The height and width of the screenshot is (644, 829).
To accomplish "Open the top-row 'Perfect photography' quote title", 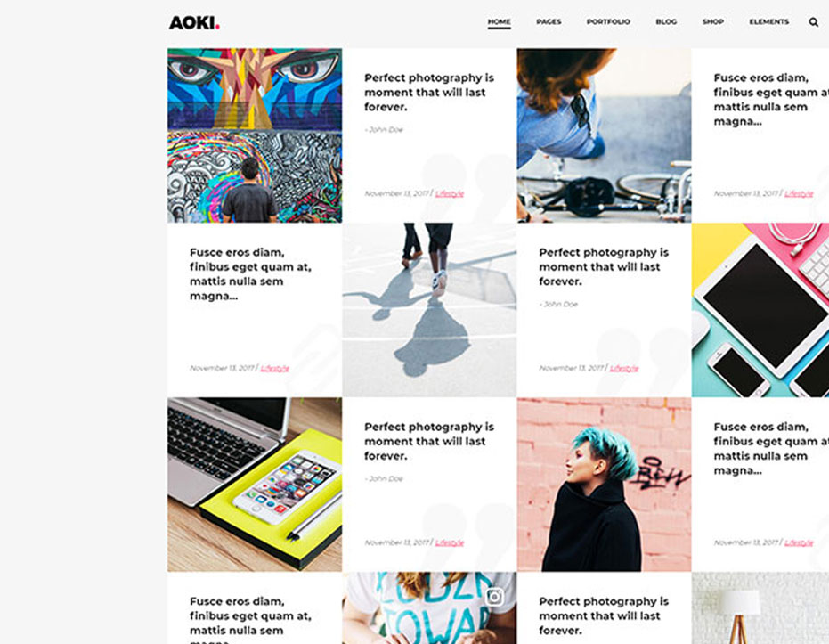I will [429, 92].
